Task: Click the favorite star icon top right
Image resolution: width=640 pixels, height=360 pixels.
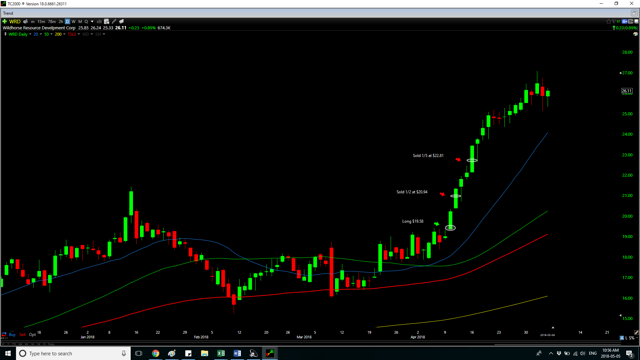Action: [x=608, y=21]
